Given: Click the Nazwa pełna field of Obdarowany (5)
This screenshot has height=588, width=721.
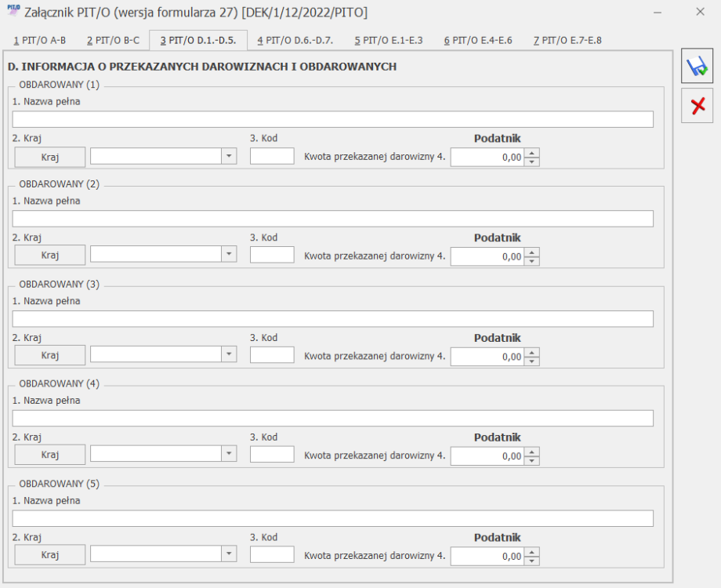Looking at the screenshot, I should click(x=332, y=518).
